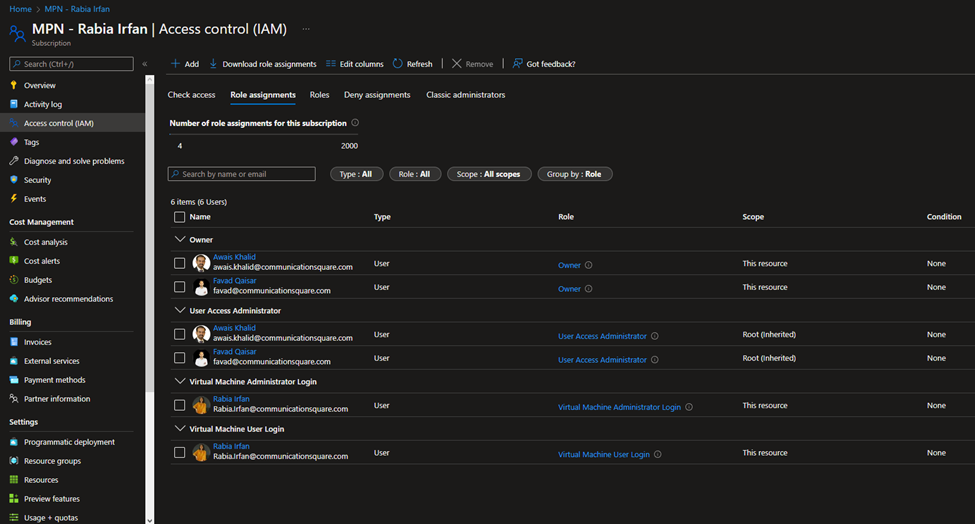The image size is (975, 524).
Task: Click Got feedback?
Action: pyautogui.click(x=543, y=64)
